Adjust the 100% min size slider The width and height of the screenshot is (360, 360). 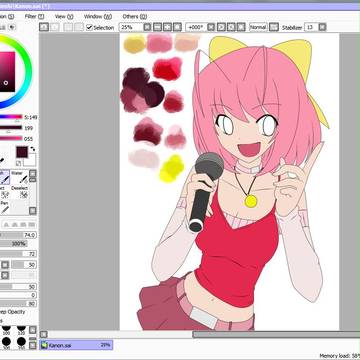point(14,244)
